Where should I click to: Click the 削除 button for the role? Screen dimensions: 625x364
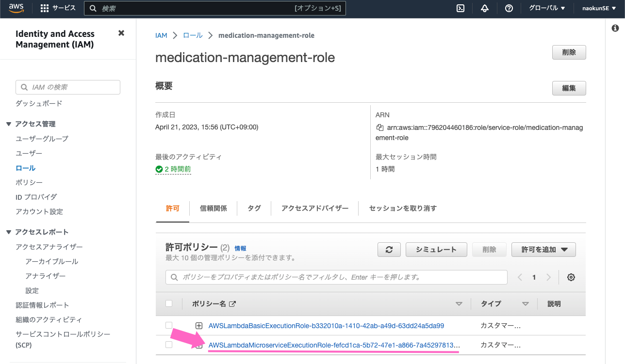click(569, 52)
